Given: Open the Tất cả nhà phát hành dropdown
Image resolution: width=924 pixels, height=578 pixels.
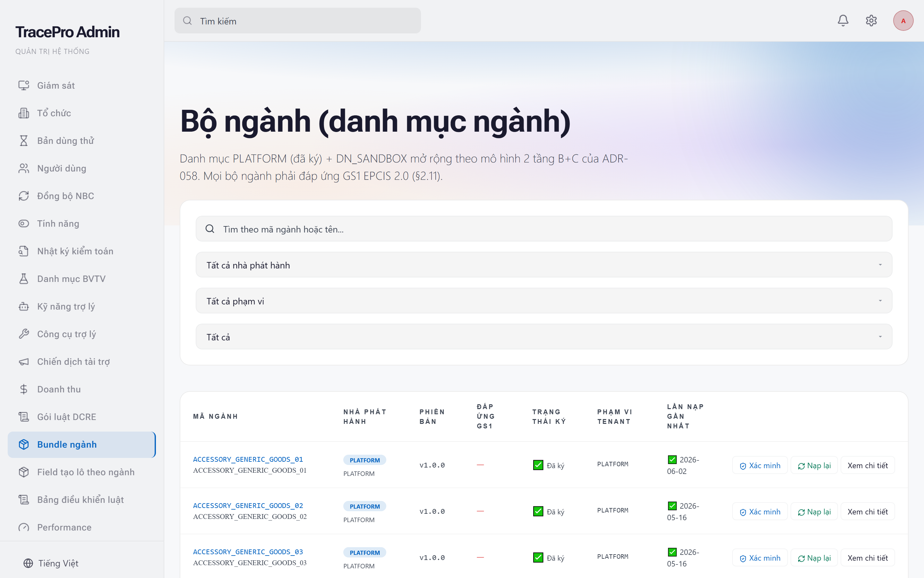Looking at the screenshot, I should pos(544,265).
